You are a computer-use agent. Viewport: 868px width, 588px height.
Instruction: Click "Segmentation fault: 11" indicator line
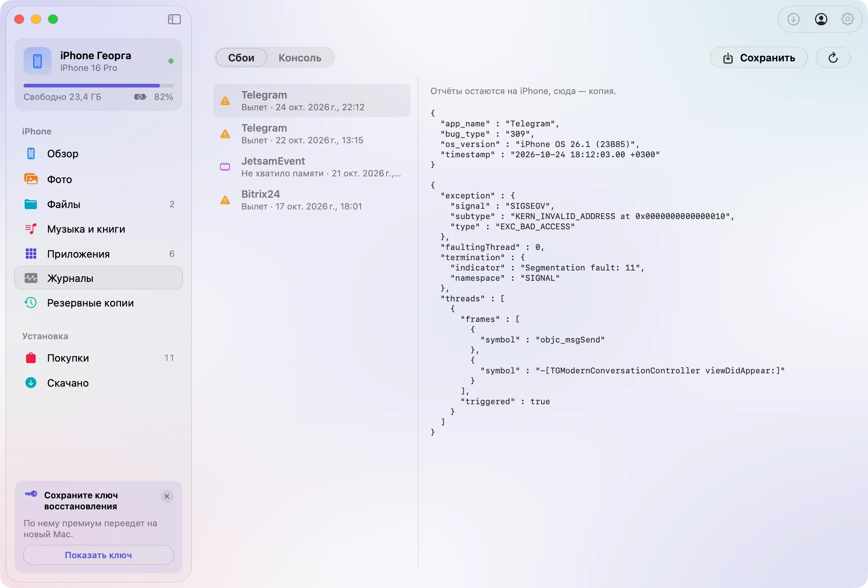coord(547,268)
